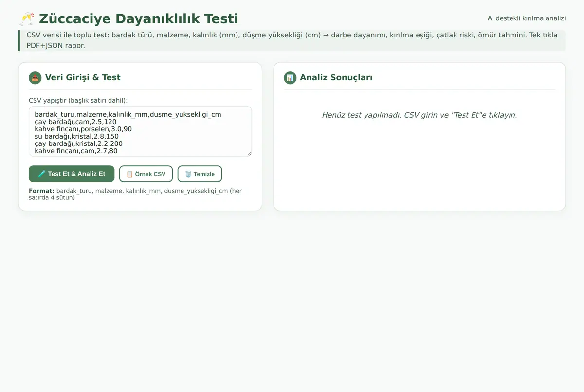Click the inbox icon beside Veri Girişi & Test

point(35,78)
